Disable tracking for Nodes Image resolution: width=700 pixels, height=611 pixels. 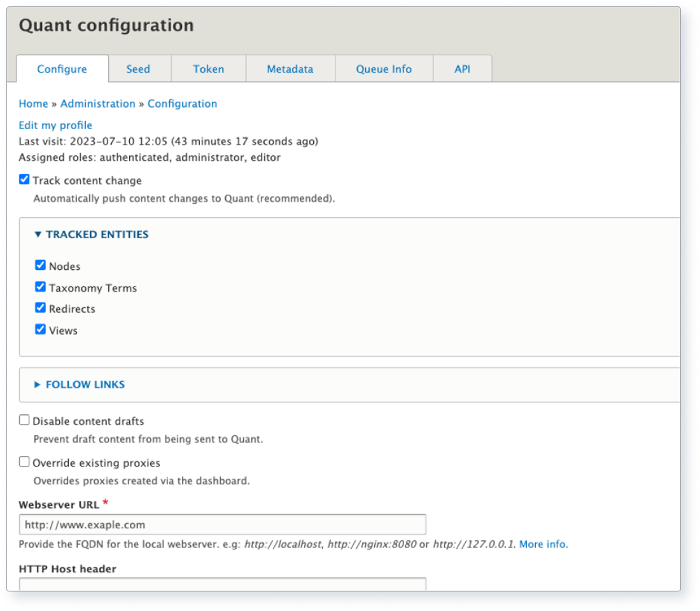40,265
